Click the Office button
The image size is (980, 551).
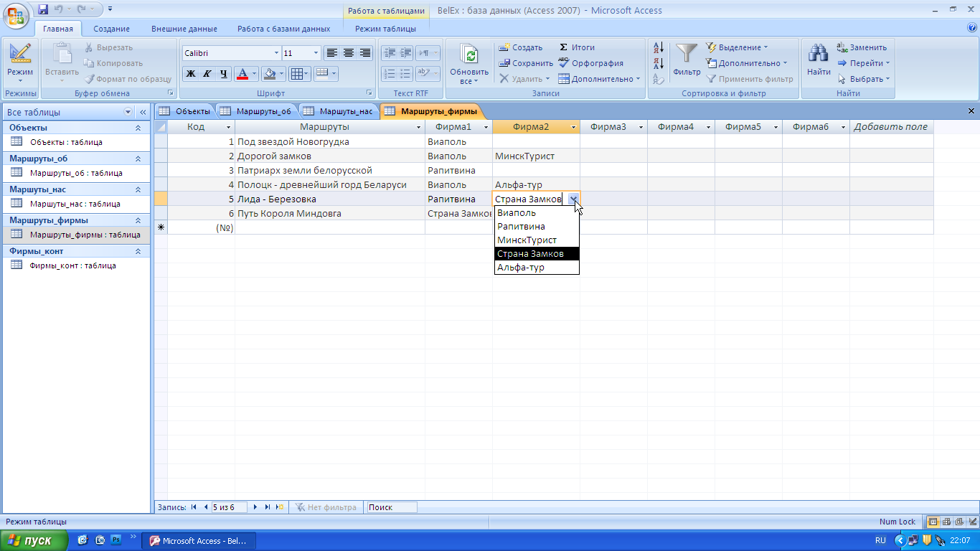[x=16, y=15]
